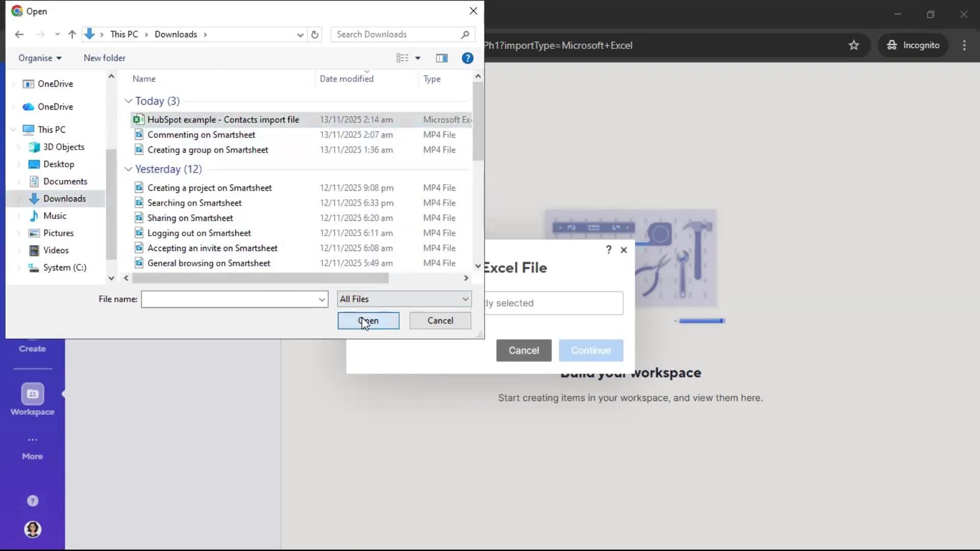Viewport: 980px width, 551px height.
Task: Go up one folder level
Action: (x=72, y=34)
